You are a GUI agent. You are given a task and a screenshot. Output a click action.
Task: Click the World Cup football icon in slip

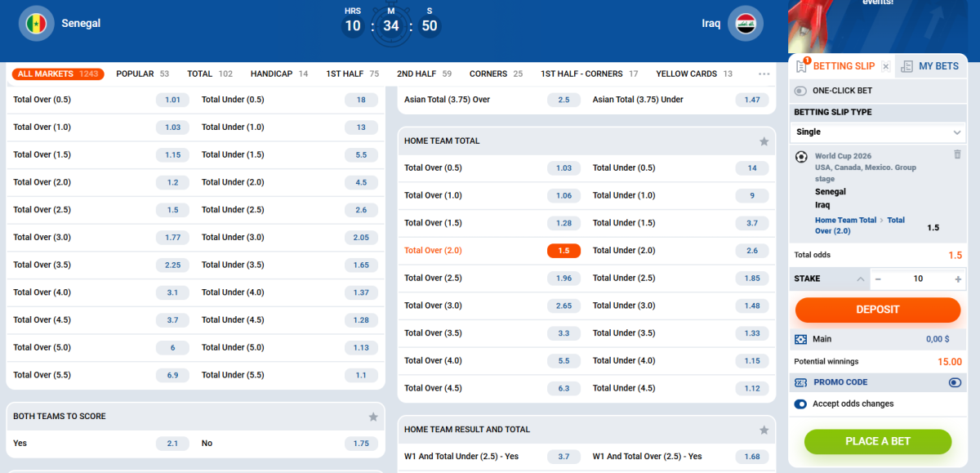[801, 156]
